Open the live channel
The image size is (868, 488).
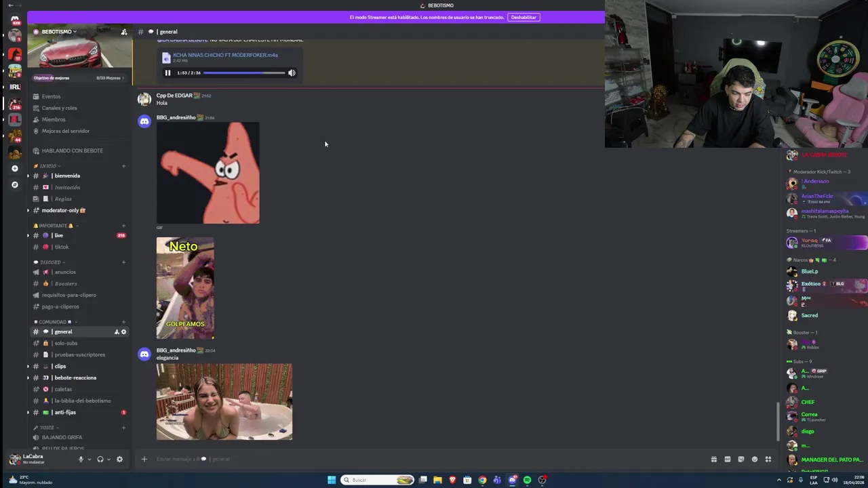click(x=80, y=235)
